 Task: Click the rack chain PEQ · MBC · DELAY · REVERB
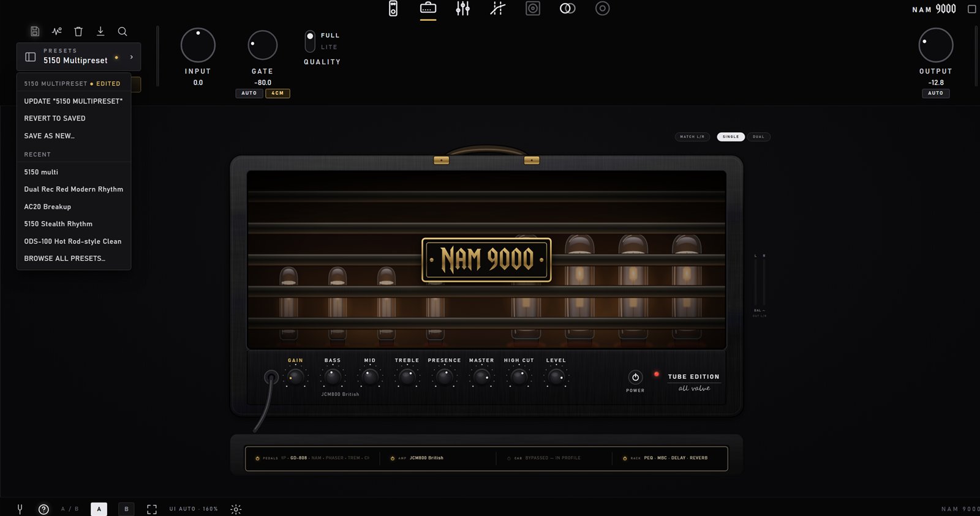click(x=676, y=458)
